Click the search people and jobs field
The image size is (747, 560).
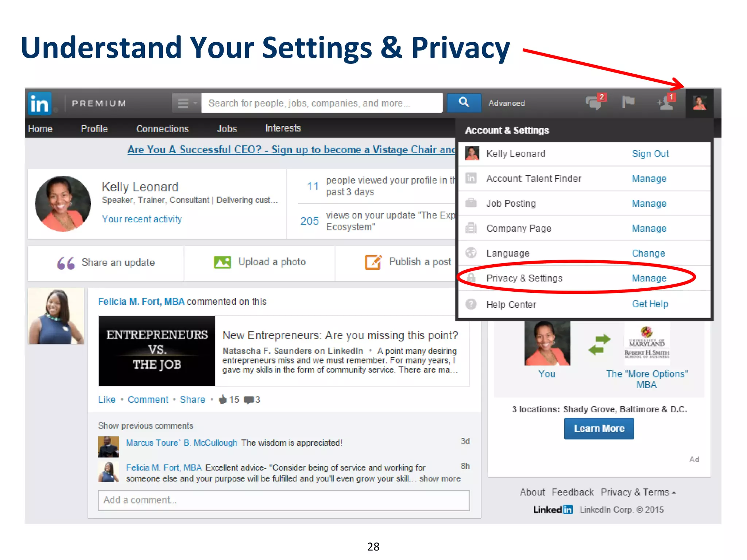point(322,103)
